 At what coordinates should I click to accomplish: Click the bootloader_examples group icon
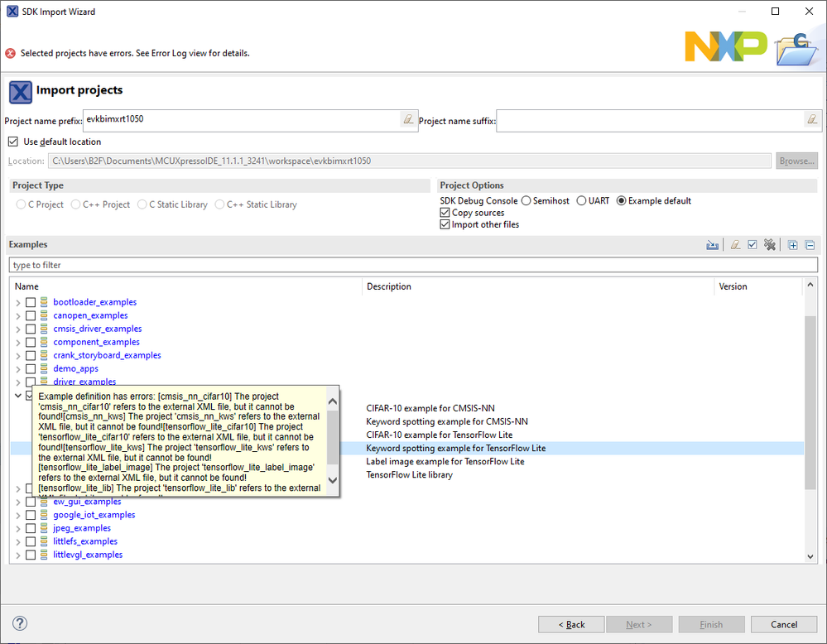44,302
